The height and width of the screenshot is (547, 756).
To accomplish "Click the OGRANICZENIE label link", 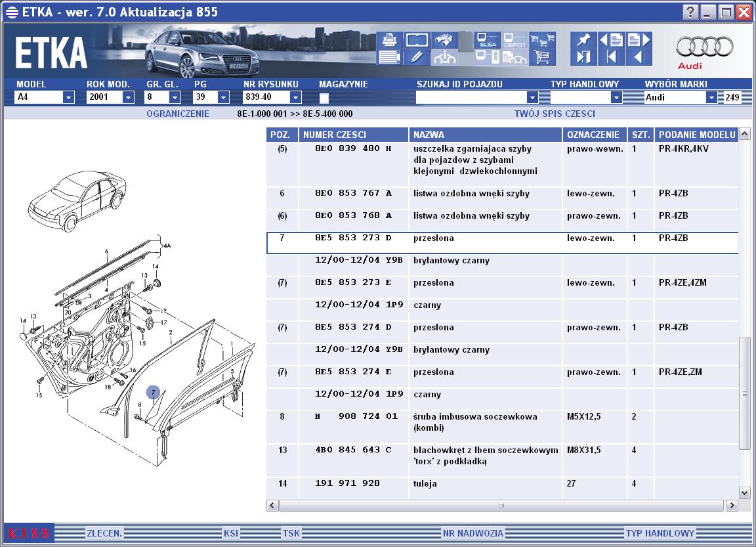I will point(178,114).
